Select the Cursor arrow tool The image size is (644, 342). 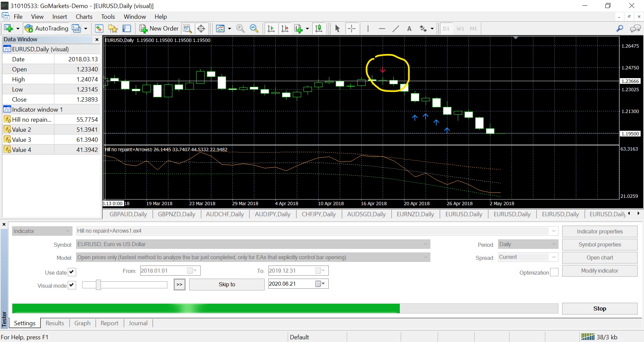[337, 28]
